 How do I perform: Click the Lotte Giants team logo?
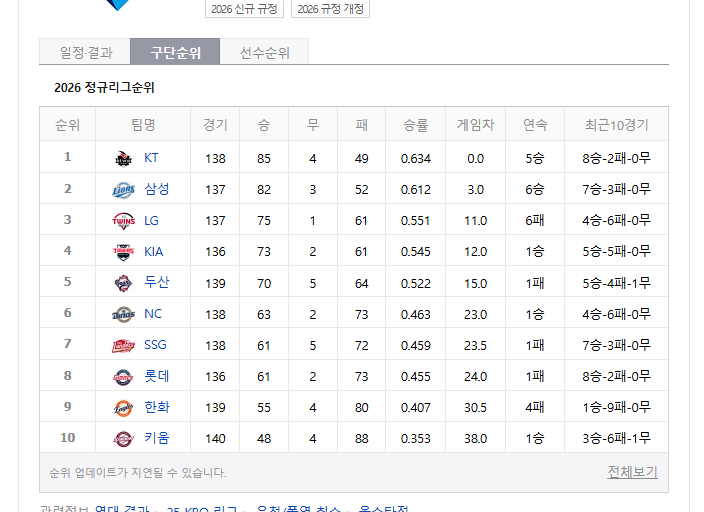click(x=123, y=377)
